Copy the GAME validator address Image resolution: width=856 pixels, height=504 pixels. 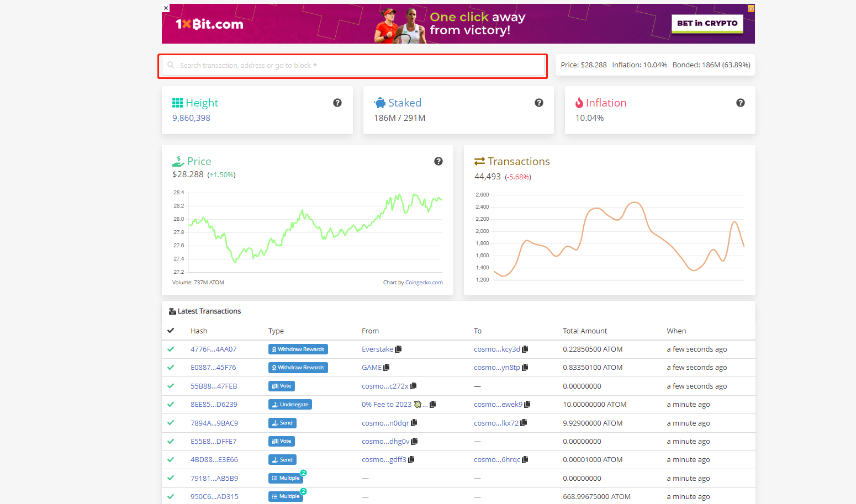coord(387,368)
